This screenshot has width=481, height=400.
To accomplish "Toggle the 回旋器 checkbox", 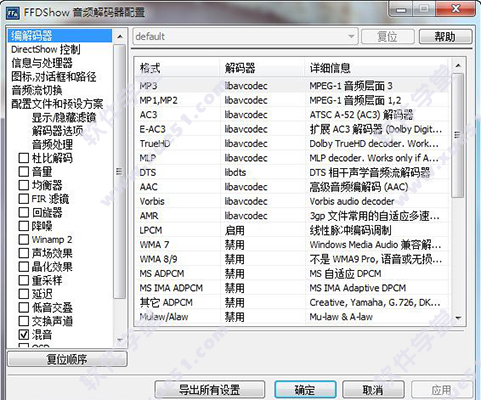I will (x=24, y=212).
